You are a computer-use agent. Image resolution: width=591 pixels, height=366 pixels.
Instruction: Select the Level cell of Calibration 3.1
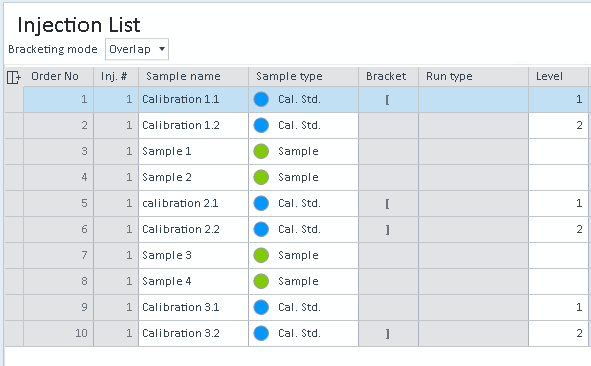[x=559, y=308]
